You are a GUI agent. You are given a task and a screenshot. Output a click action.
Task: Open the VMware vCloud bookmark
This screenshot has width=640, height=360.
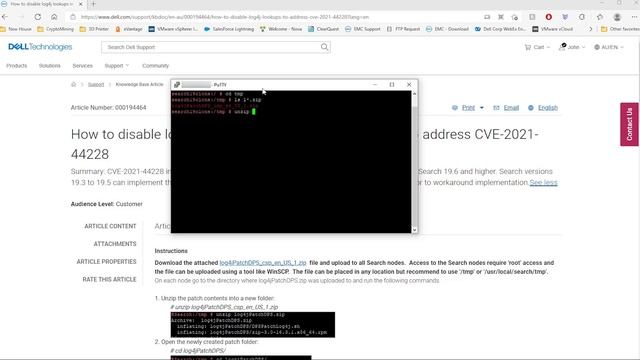553,29
